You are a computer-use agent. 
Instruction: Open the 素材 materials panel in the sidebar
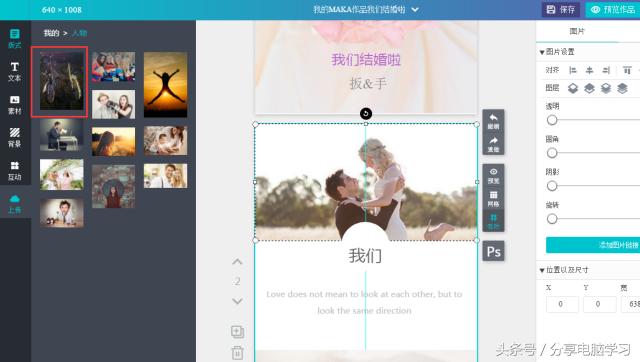click(15, 105)
